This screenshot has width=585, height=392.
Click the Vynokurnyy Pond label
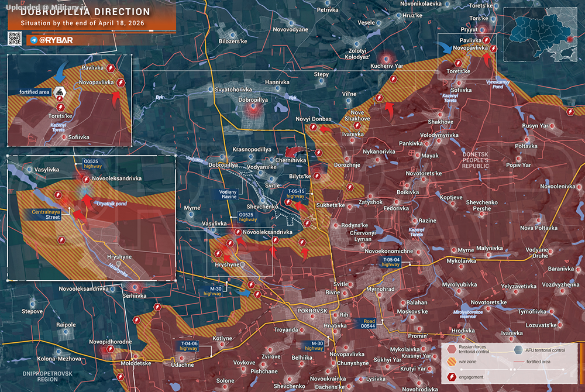point(498,84)
